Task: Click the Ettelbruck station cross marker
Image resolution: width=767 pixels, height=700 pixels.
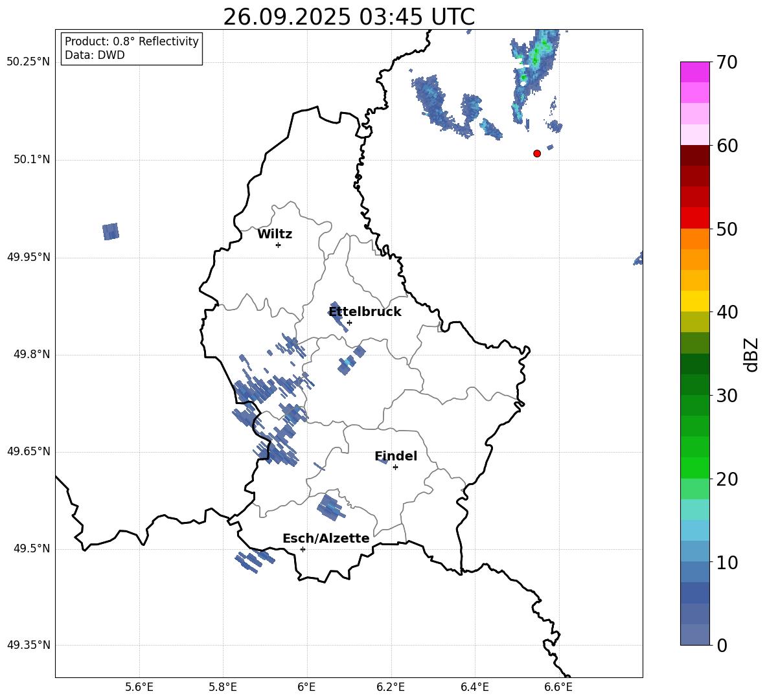Action: coord(349,322)
